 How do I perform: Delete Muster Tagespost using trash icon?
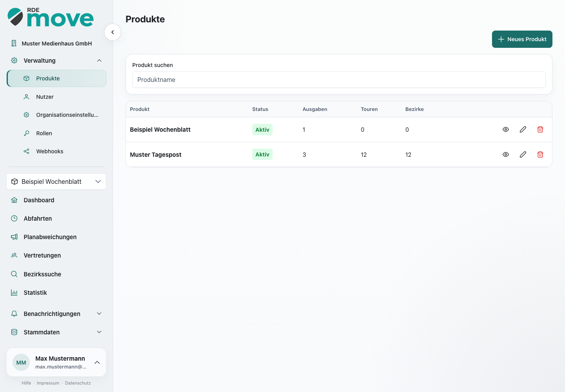pyautogui.click(x=540, y=154)
